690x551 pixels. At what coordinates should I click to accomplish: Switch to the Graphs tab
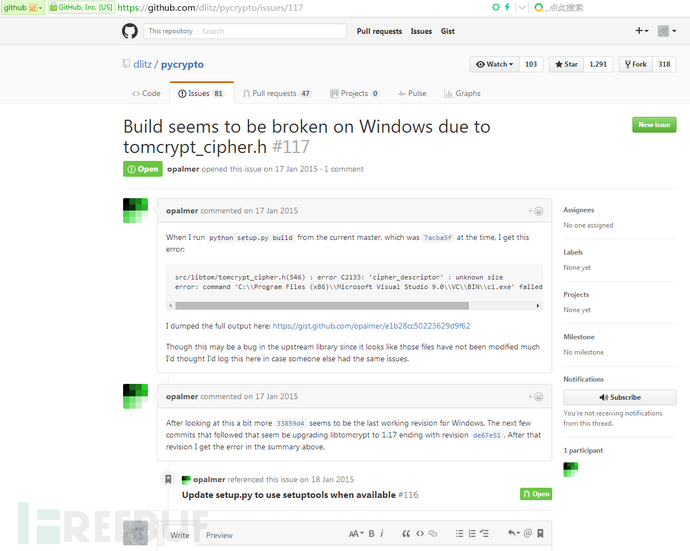pyautogui.click(x=462, y=93)
